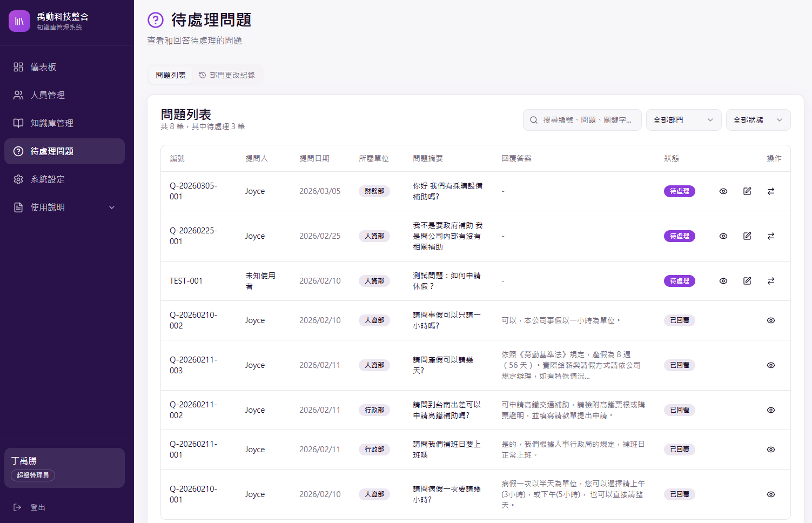This screenshot has width=812, height=523.
Task: Open 人員管理 in the sidebar
Action: (64, 95)
